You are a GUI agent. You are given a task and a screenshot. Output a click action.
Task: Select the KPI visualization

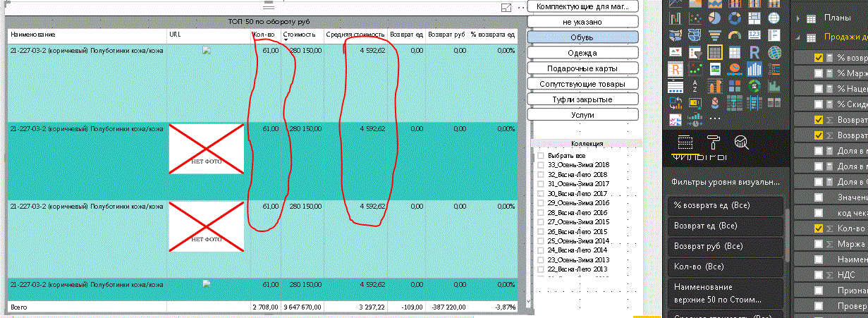676,52
